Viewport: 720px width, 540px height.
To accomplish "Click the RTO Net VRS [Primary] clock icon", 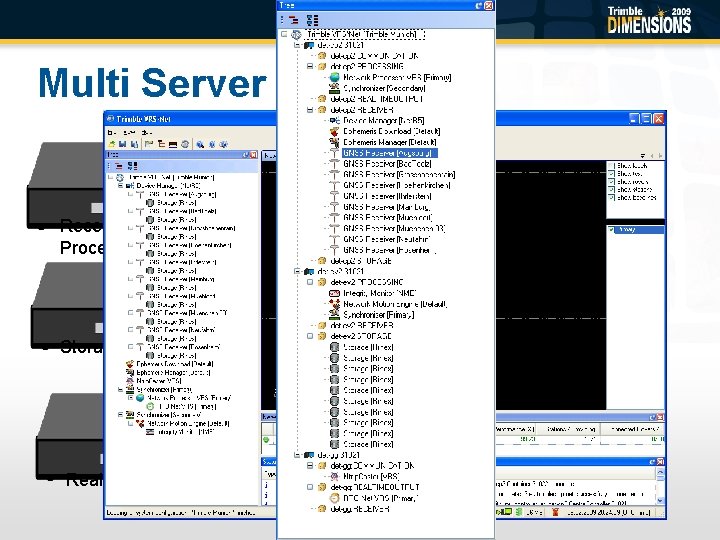I will [x=334, y=498].
